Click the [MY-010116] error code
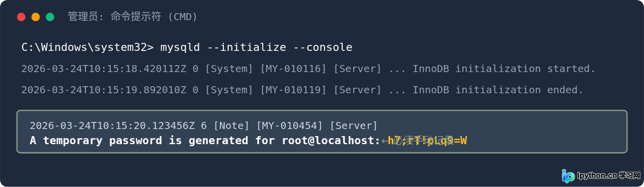Image resolution: width=644 pixels, height=187 pixels. 293,69
